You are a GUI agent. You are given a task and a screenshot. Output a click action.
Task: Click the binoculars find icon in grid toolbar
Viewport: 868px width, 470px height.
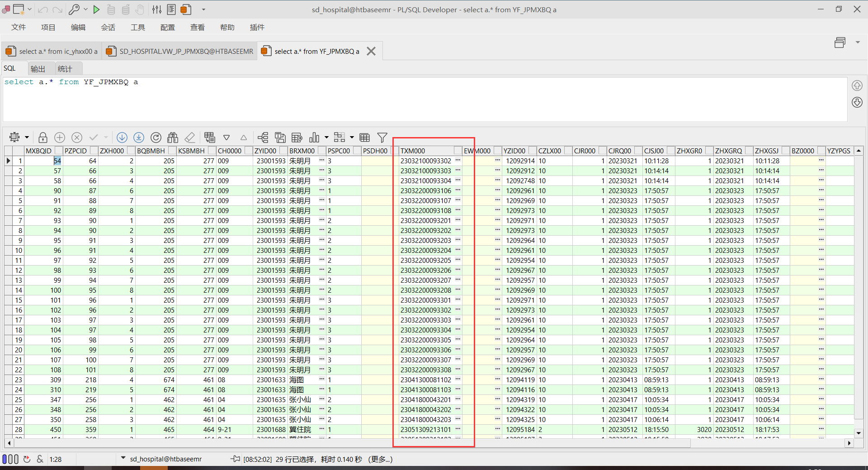pyautogui.click(x=173, y=138)
